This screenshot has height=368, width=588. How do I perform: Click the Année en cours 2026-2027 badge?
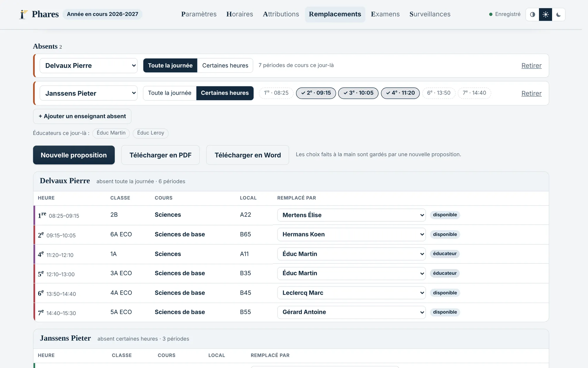click(x=102, y=14)
